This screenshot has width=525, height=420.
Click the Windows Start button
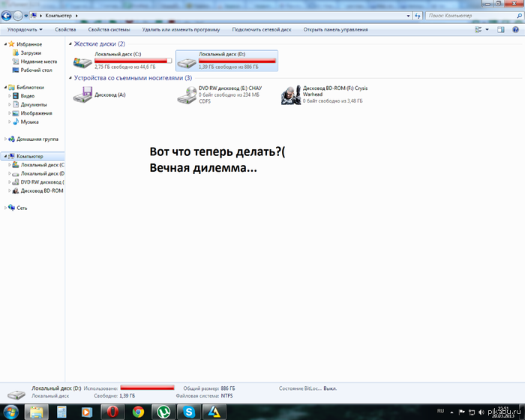[x=12, y=411]
